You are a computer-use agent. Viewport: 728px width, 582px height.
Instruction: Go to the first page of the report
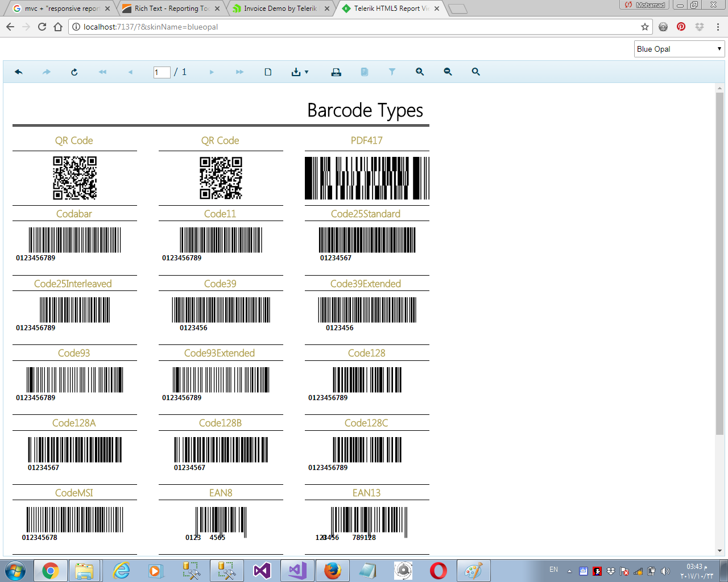102,72
